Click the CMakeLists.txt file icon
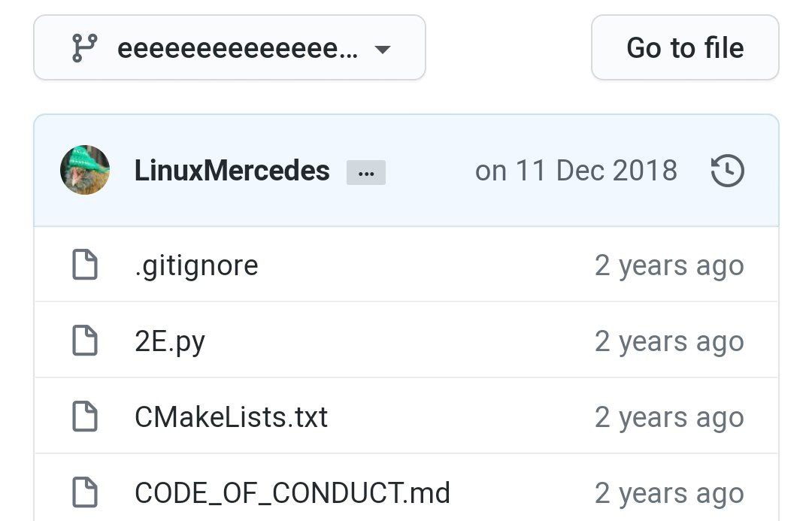Viewport: 812px width, 521px height. 85,416
